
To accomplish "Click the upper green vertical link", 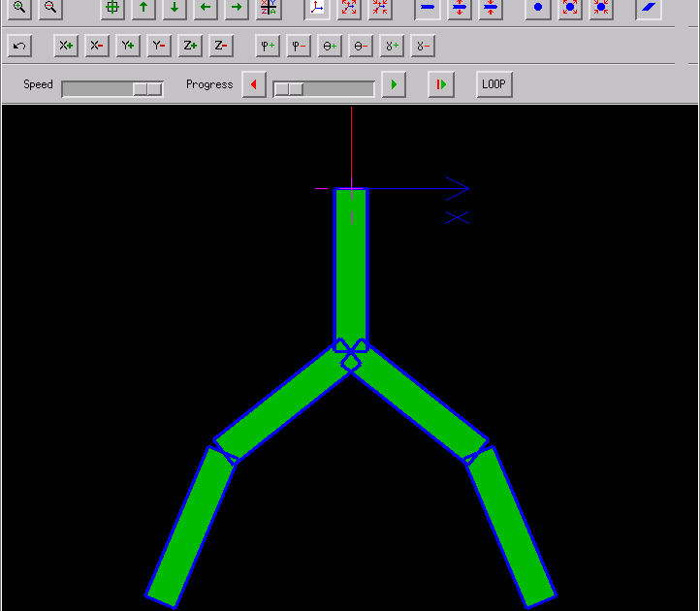I will coord(351,268).
